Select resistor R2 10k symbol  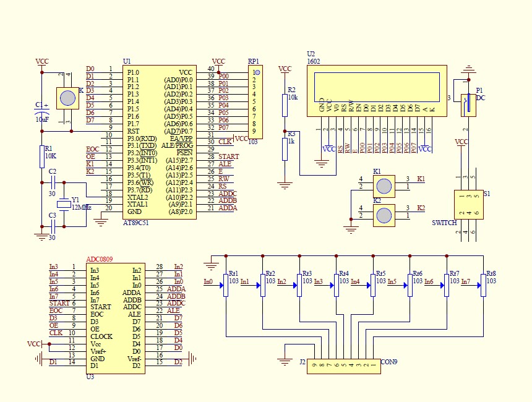tap(285, 106)
